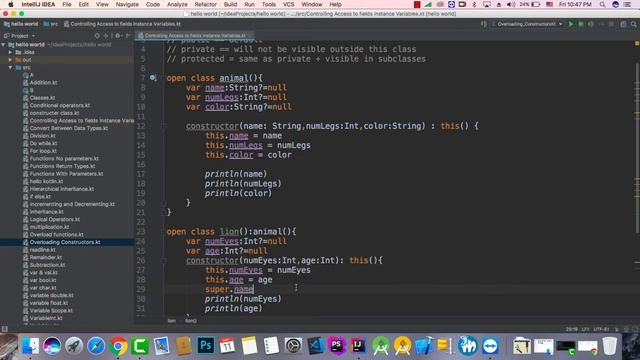Open Xcode from the Dock
640x360 pixels.
click(x=424, y=346)
